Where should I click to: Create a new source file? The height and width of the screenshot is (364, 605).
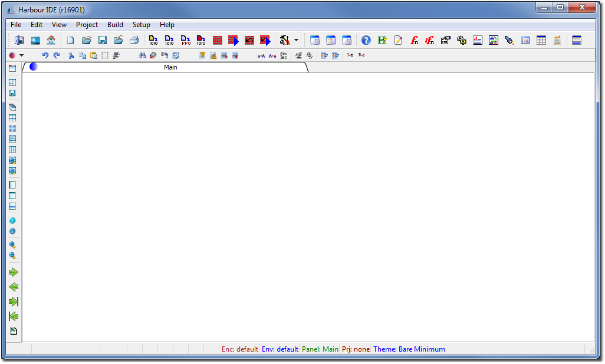(70, 40)
